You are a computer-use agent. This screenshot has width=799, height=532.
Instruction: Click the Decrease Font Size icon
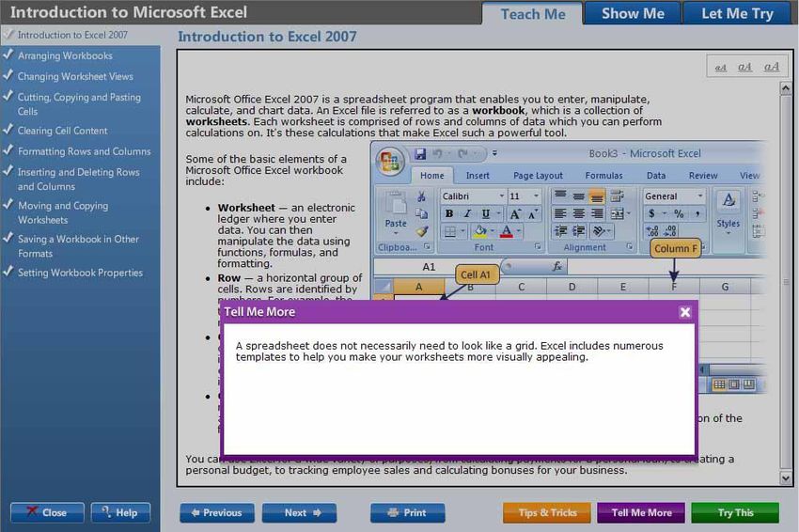click(532, 214)
